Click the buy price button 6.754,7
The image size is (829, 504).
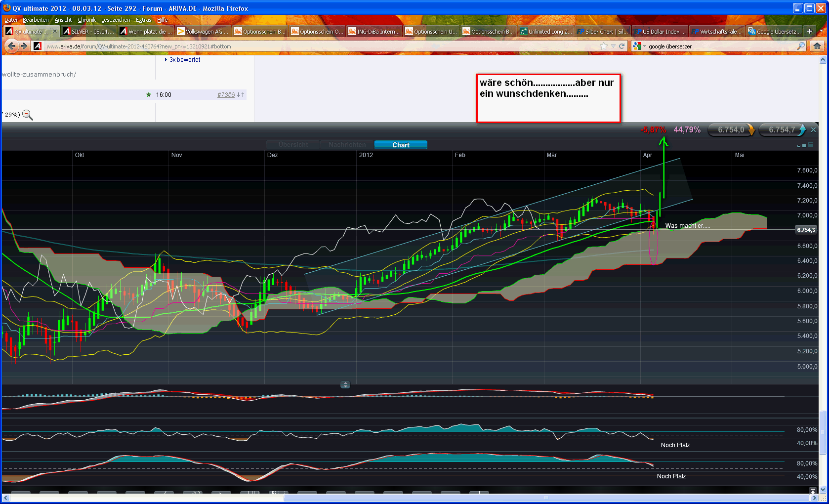(783, 130)
